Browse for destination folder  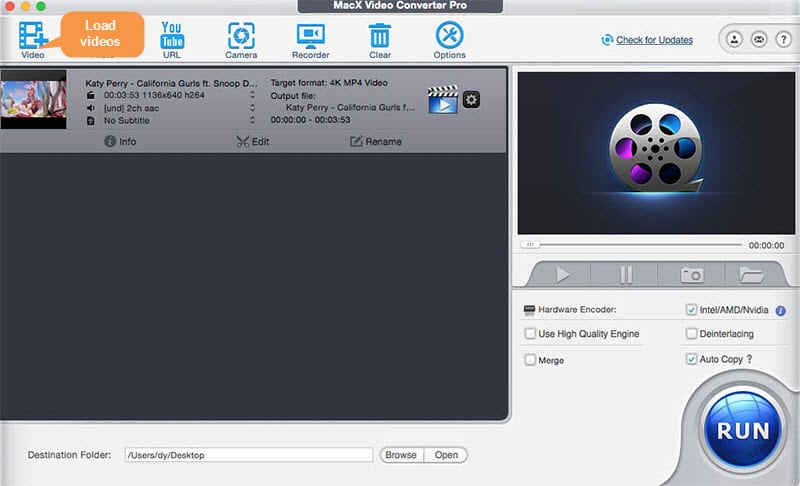coord(401,455)
